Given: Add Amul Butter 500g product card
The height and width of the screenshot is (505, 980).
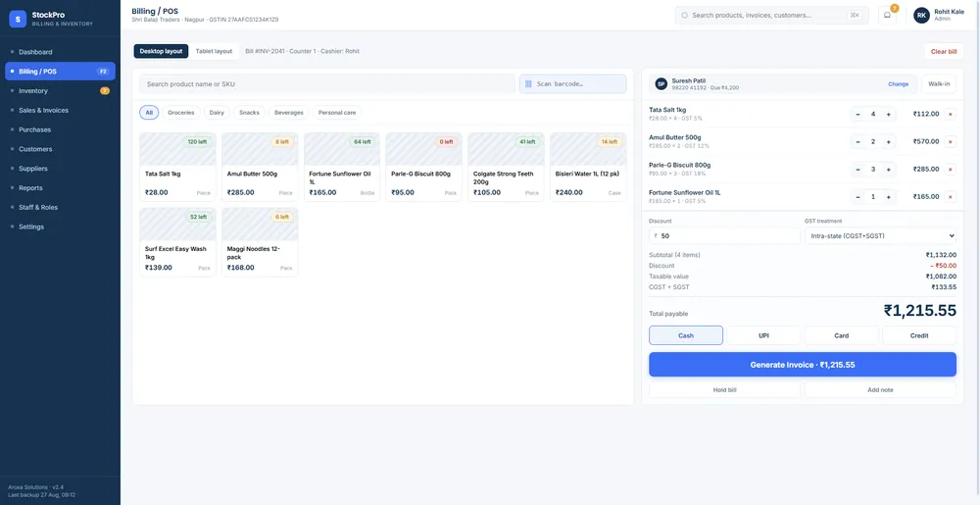Looking at the screenshot, I should coord(260,167).
